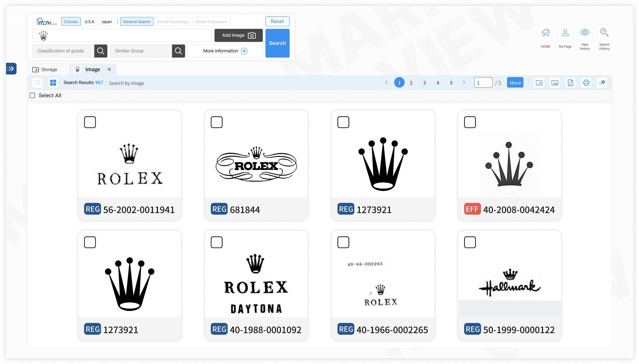Viewport: 639px width, 364px height.
Task: Click the EFF status badge
Action: click(472, 209)
